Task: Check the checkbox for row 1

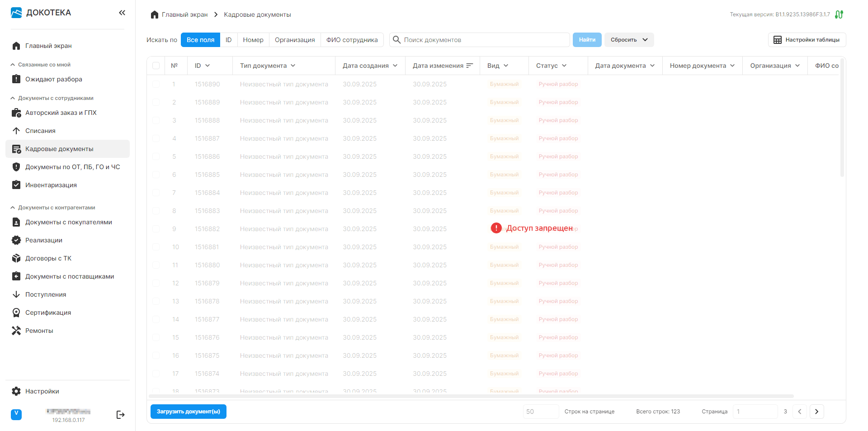Action: 156,84
